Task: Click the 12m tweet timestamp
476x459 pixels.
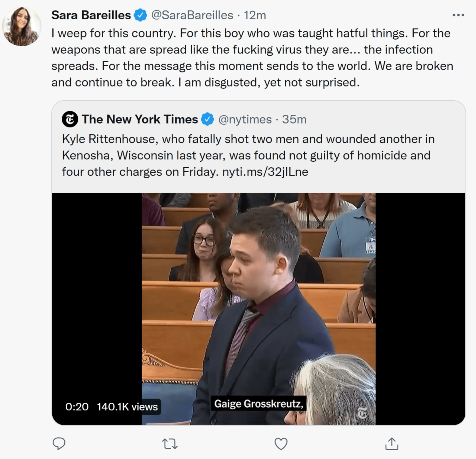Action: [255, 15]
